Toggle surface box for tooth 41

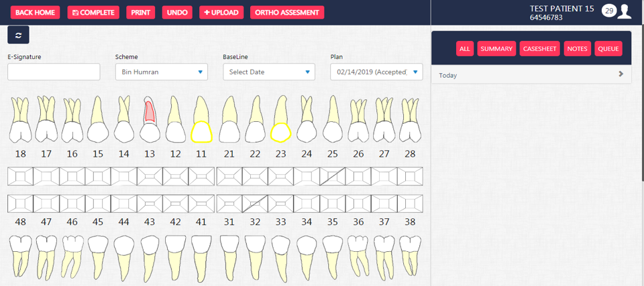click(201, 204)
